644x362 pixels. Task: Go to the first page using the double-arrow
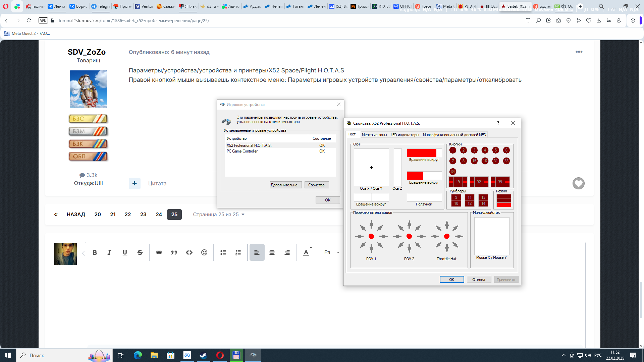56,215
